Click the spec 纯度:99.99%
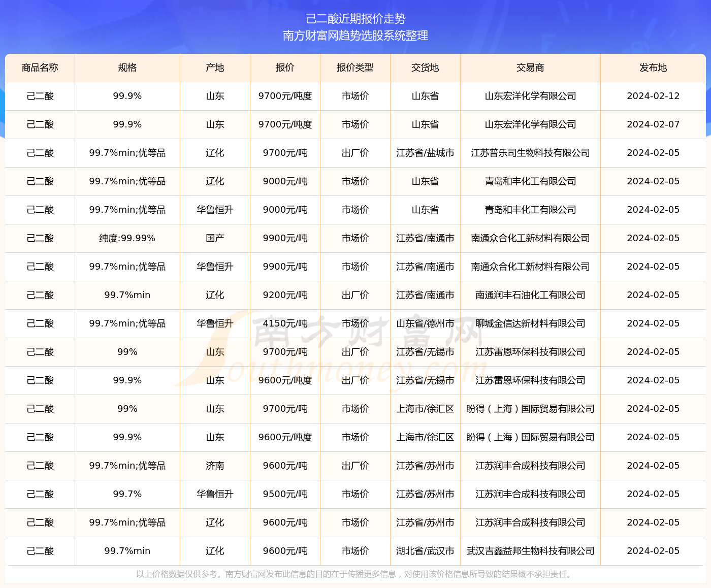Screen dimensions: 711x588 click(x=127, y=238)
